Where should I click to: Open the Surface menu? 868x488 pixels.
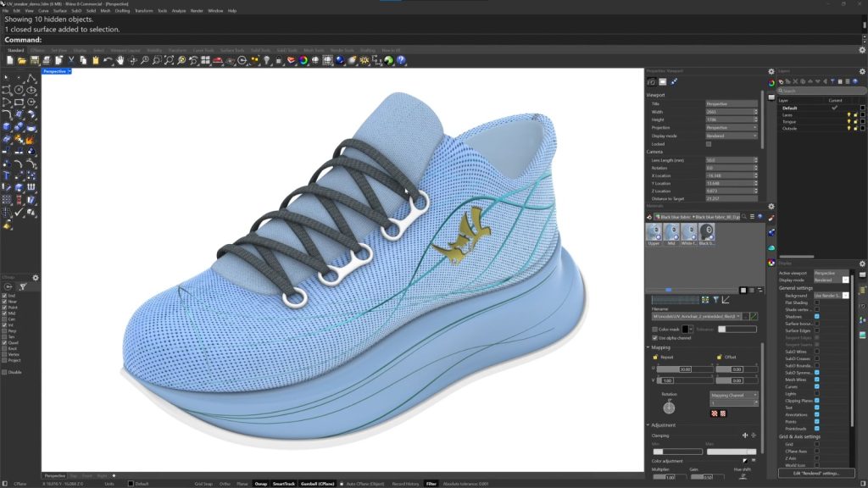(60, 10)
